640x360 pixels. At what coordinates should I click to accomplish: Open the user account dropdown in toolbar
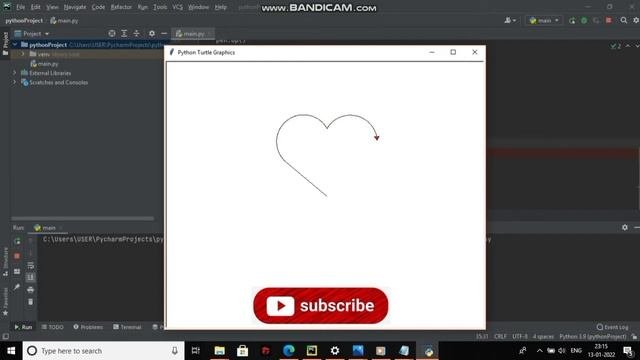pos(510,20)
